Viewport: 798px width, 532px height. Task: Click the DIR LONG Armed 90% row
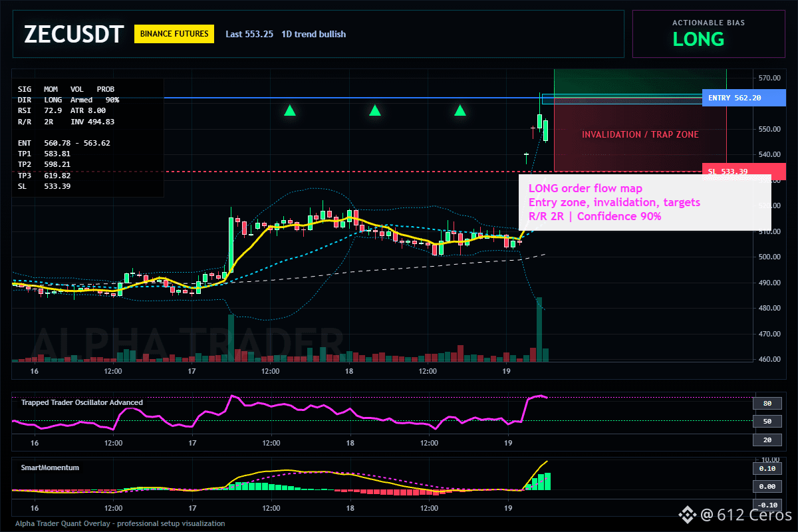(x=68, y=100)
